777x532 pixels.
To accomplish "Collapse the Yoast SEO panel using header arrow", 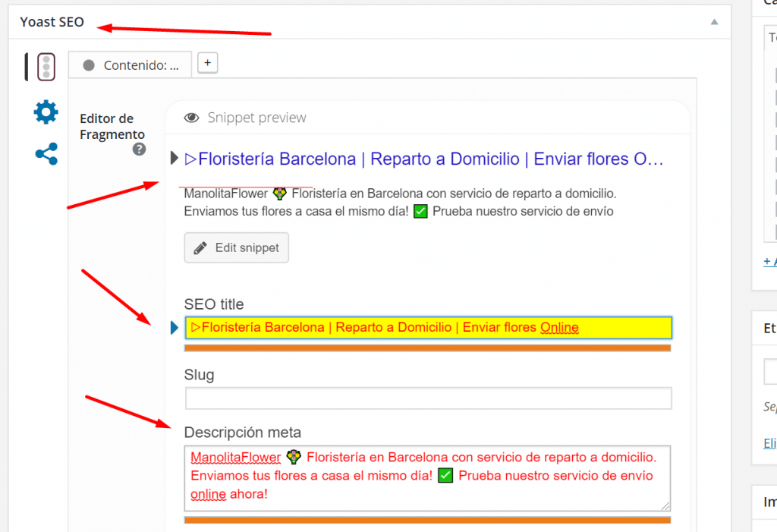I will click(x=713, y=22).
